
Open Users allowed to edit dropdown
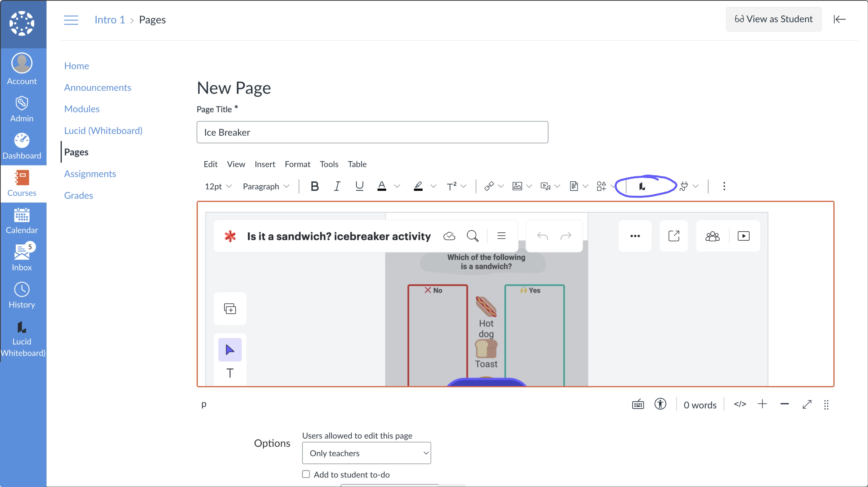(x=366, y=453)
